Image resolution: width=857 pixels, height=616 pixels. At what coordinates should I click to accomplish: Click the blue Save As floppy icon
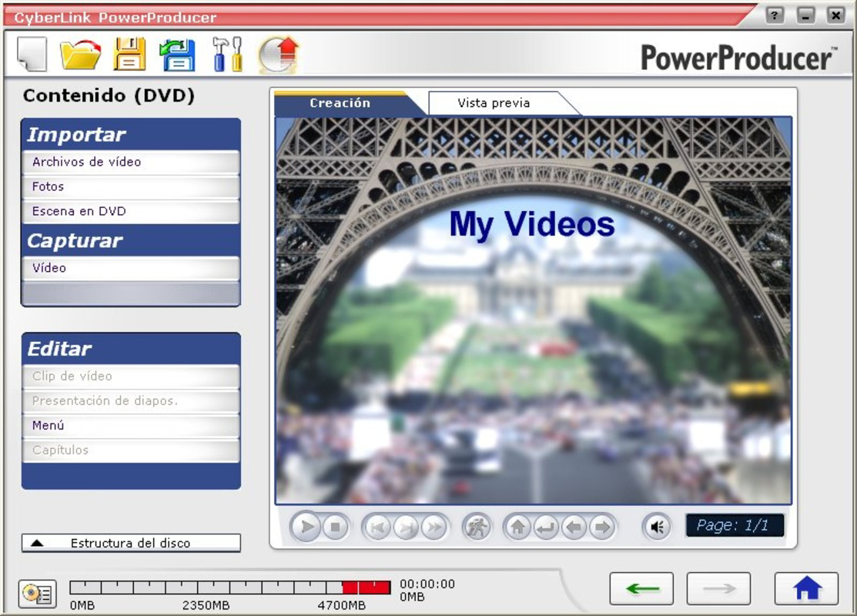point(178,55)
